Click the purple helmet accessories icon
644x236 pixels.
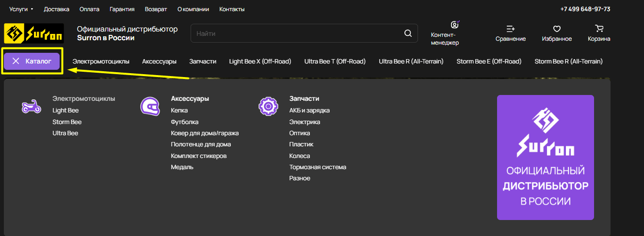[x=150, y=106]
